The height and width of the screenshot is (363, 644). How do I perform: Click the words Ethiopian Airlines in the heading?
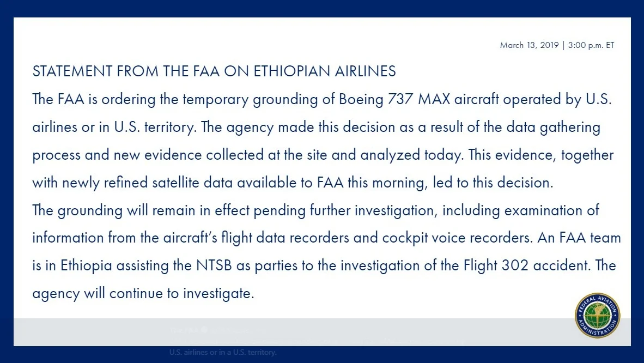(x=325, y=71)
